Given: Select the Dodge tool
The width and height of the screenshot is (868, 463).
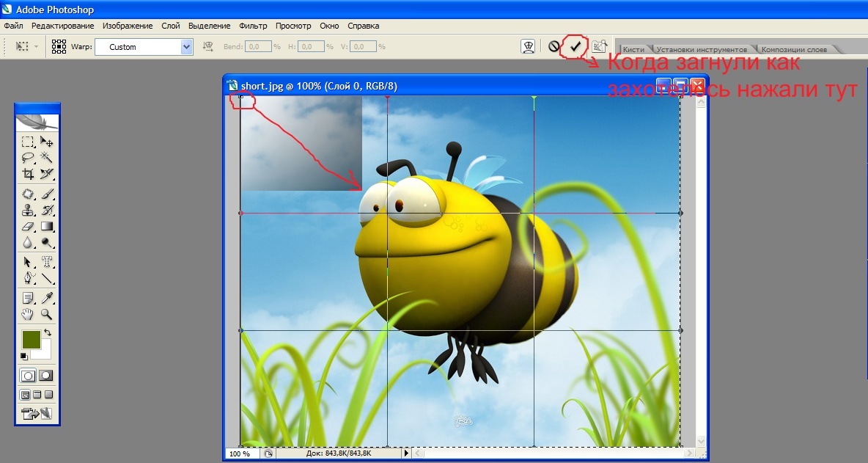Looking at the screenshot, I should coord(46,242).
